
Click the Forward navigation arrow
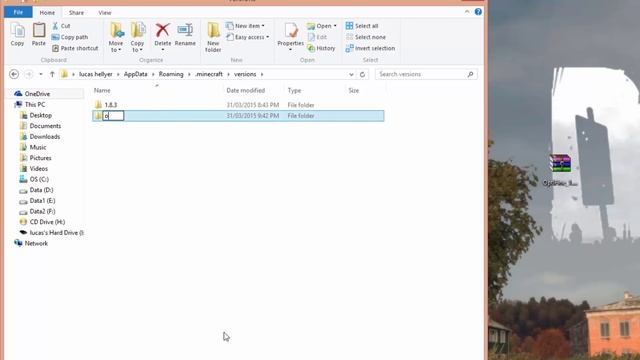[29, 74]
